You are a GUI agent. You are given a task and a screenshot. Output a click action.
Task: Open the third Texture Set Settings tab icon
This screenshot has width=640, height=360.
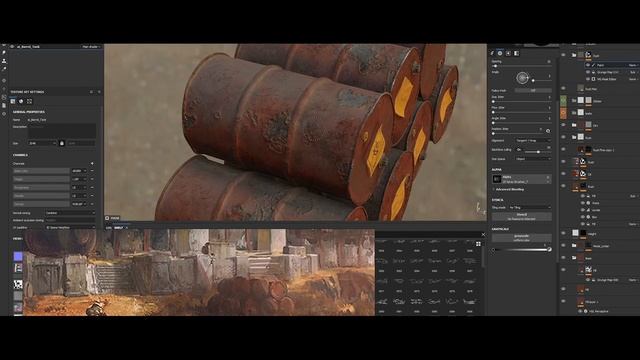point(29,101)
